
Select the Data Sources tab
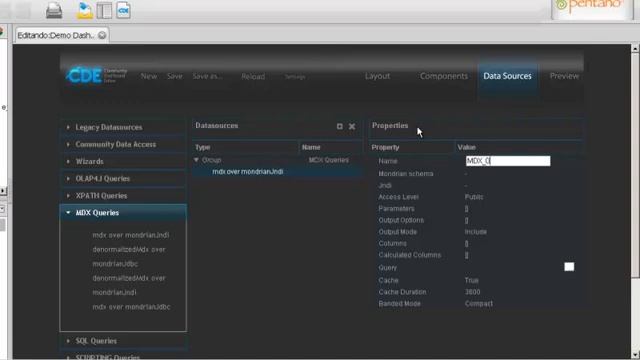[507, 76]
